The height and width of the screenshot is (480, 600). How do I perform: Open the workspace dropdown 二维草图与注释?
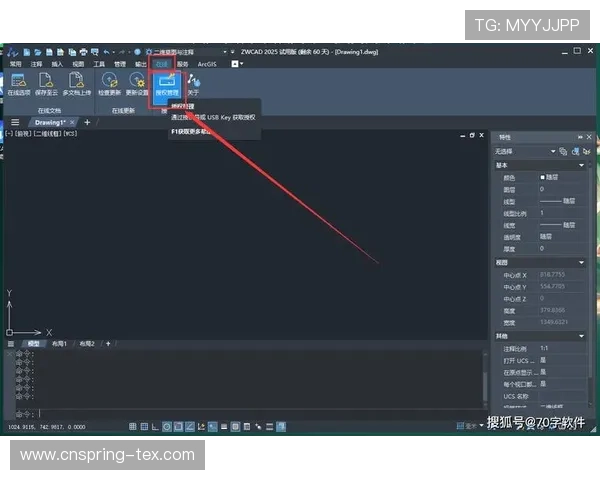[186, 52]
